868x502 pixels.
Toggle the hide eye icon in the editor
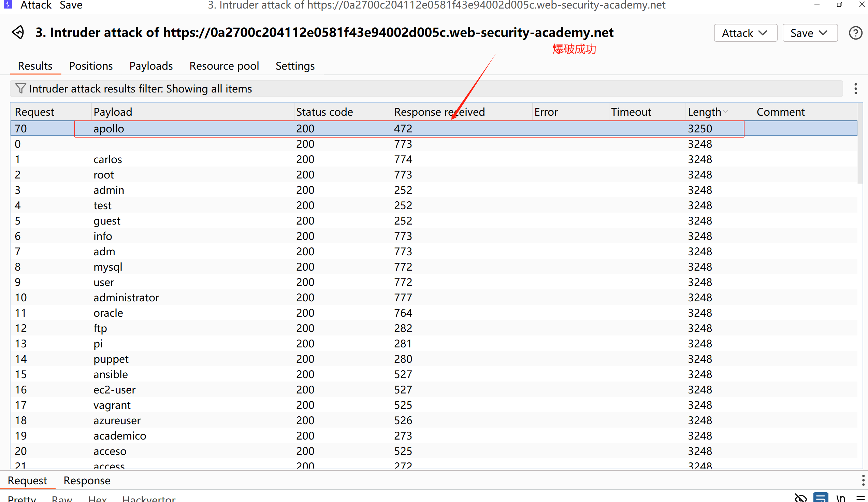tap(800, 498)
